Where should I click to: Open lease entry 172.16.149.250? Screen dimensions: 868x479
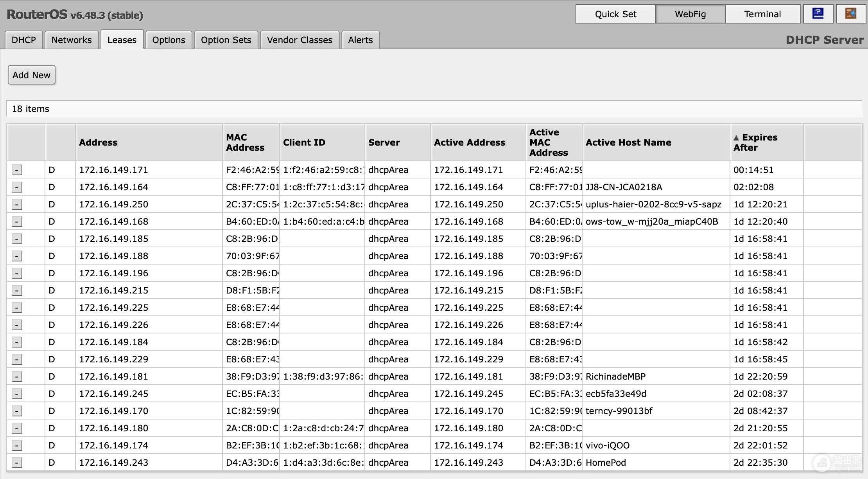[113, 204]
